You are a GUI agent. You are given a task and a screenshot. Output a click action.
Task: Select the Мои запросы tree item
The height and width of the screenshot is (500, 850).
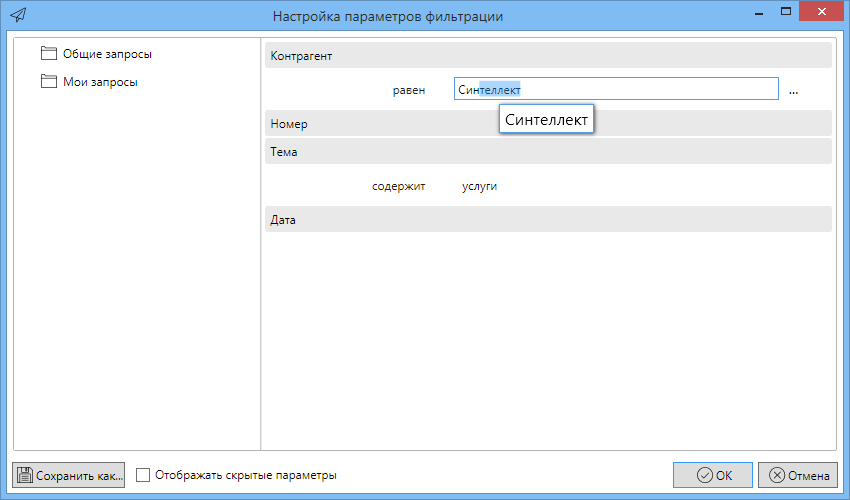(100, 82)
